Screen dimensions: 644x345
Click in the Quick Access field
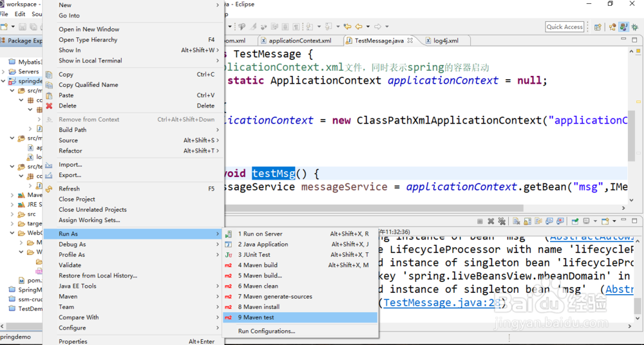coord(564,26)
